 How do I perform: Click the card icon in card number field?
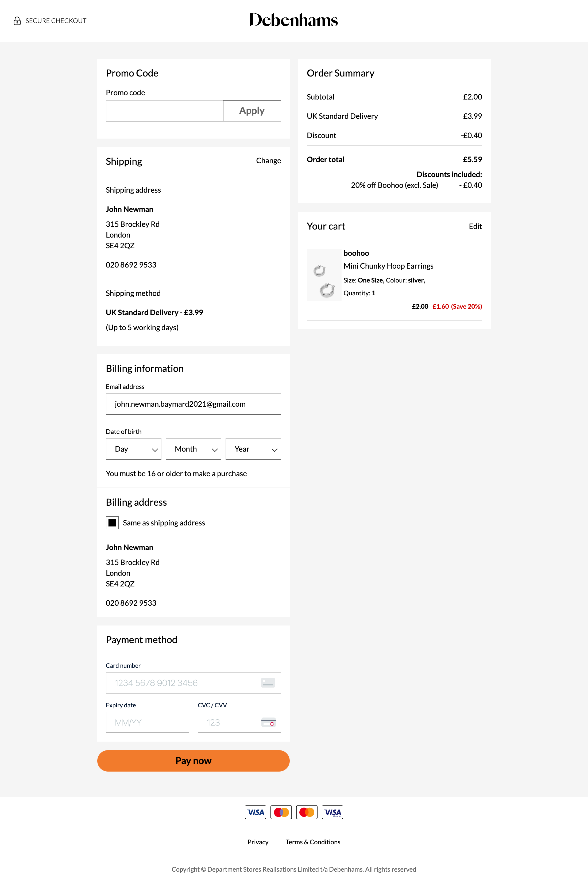pos(269,682)
